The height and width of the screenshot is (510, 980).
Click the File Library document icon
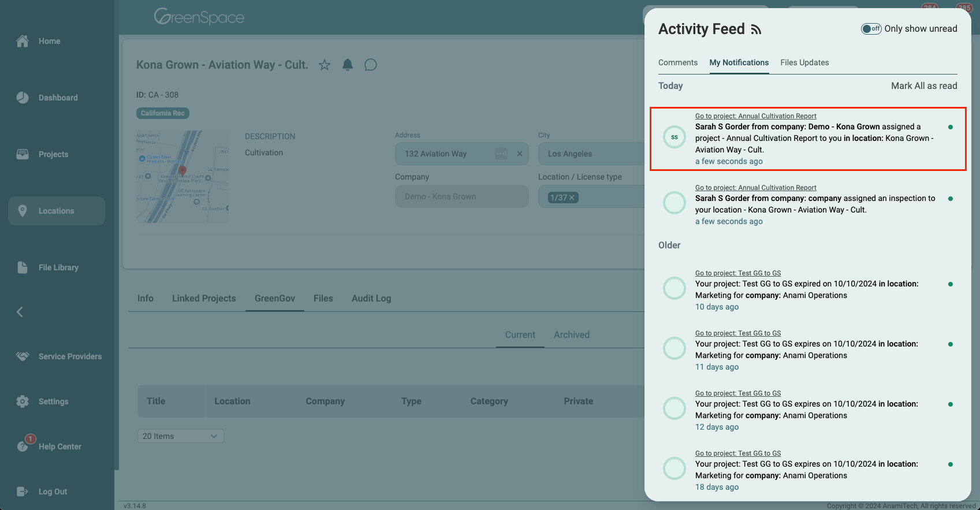coord(23,267)
